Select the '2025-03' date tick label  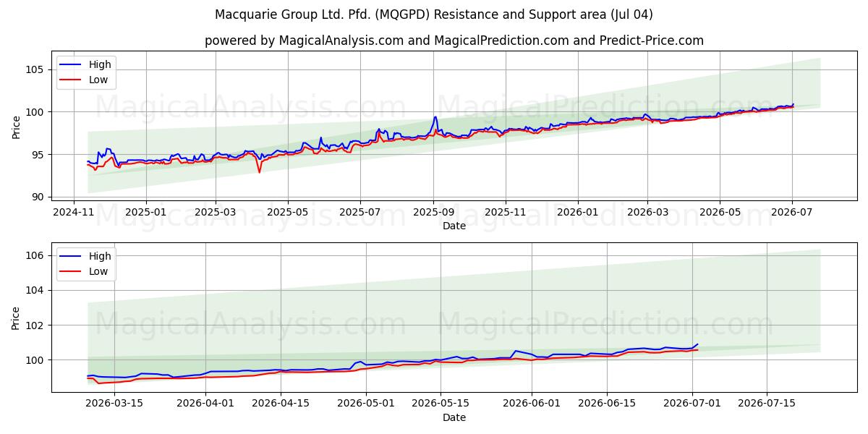click(216, 212)
